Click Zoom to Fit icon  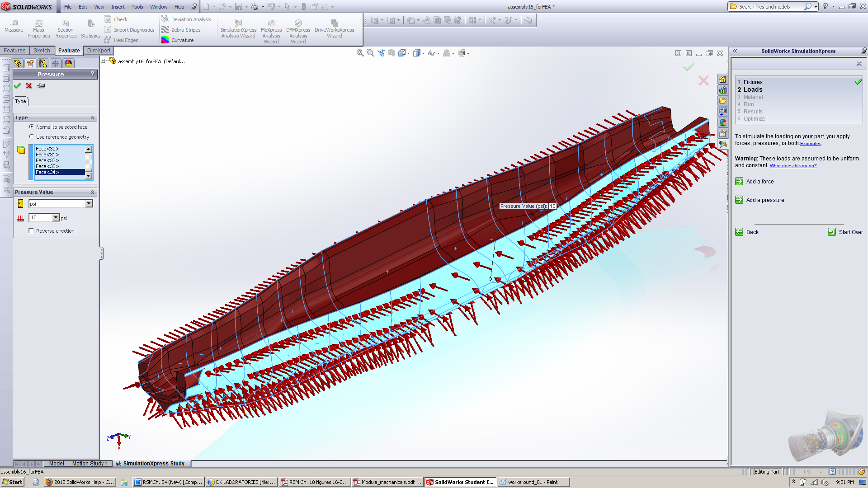pos(360,53)
